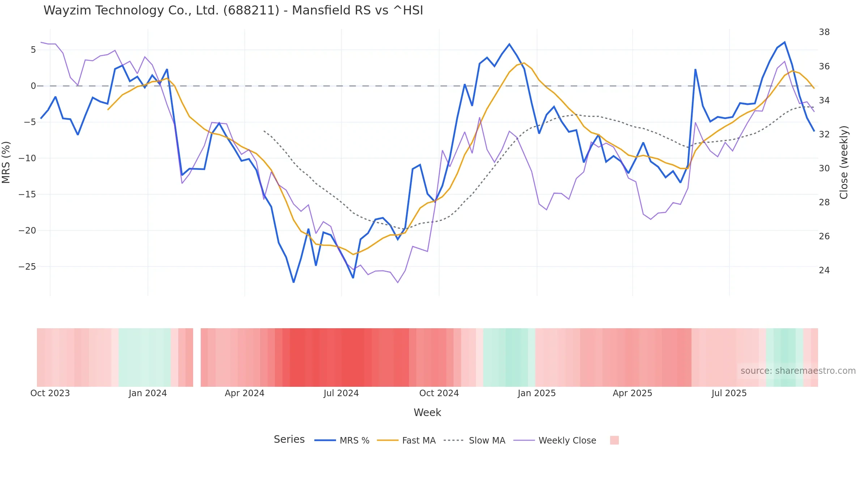Click the 'Week' x-axis title
The height and width of the screenshot is (488, 868).
(427, 412)
